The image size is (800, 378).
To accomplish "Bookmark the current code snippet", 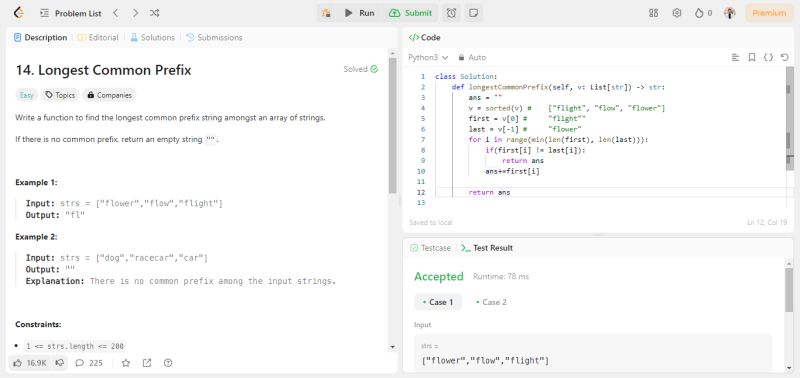I will click(x=752, y=57).
